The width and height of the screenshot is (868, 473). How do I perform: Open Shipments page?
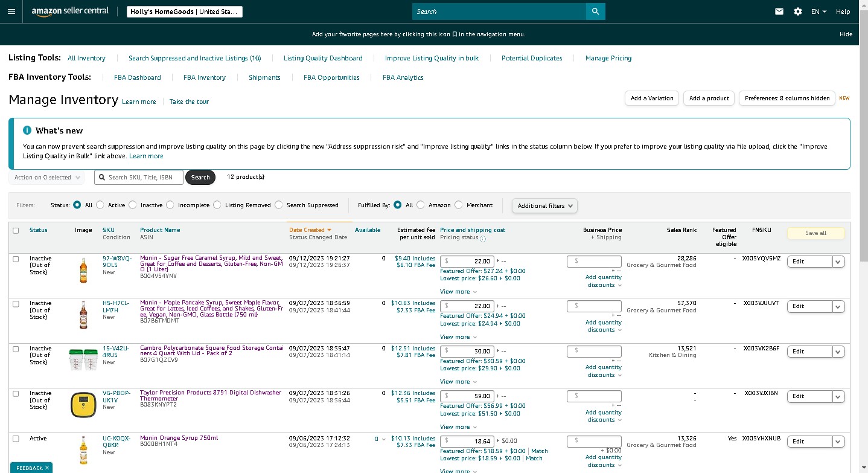pos(264,78)
